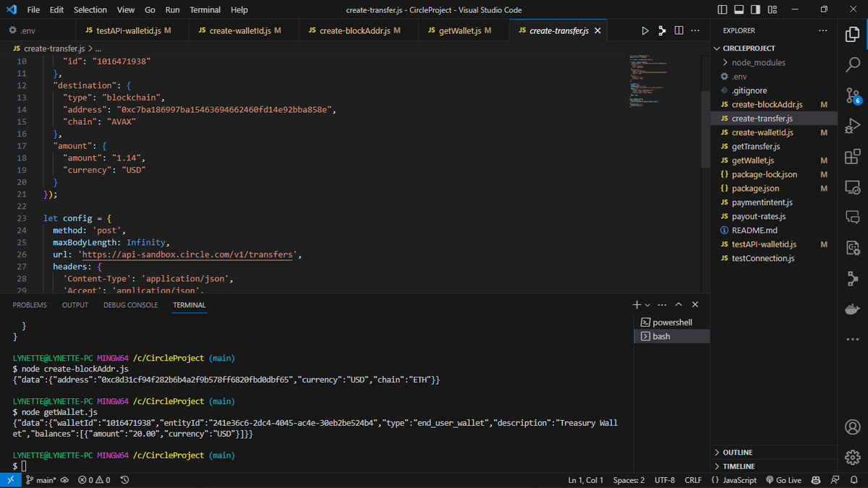Switch to the Output panel tab

[75, 305]
